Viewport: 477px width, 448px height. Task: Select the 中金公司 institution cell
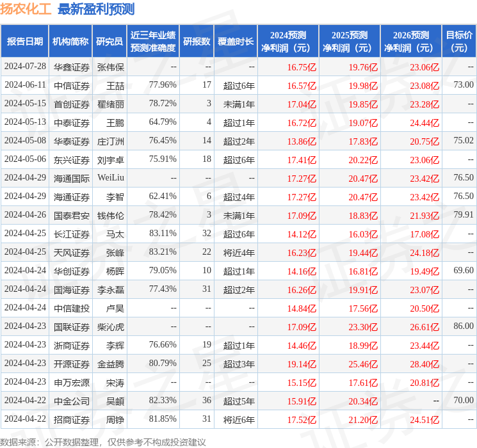pos(72,401)
